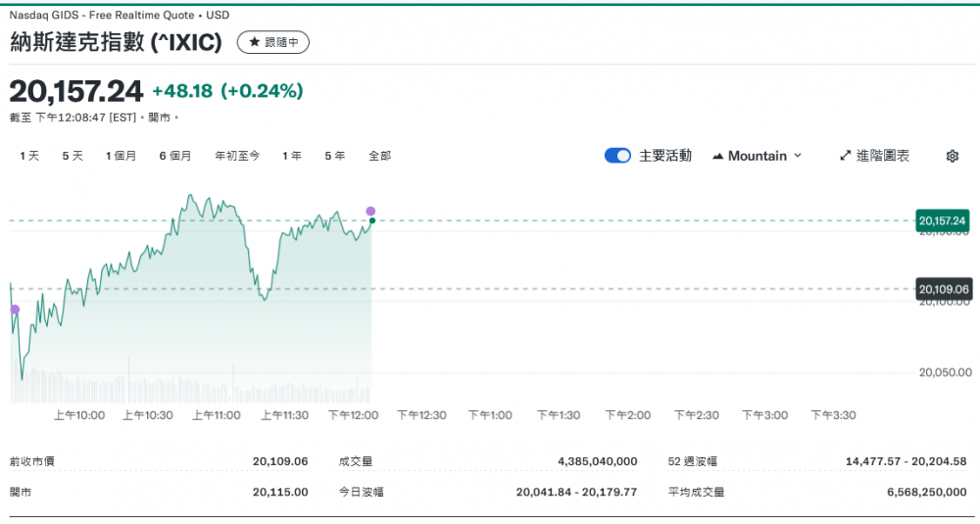Click the expand arrows icon for 進階圖表
Screen dimensions: 980x524
(845, 156)
